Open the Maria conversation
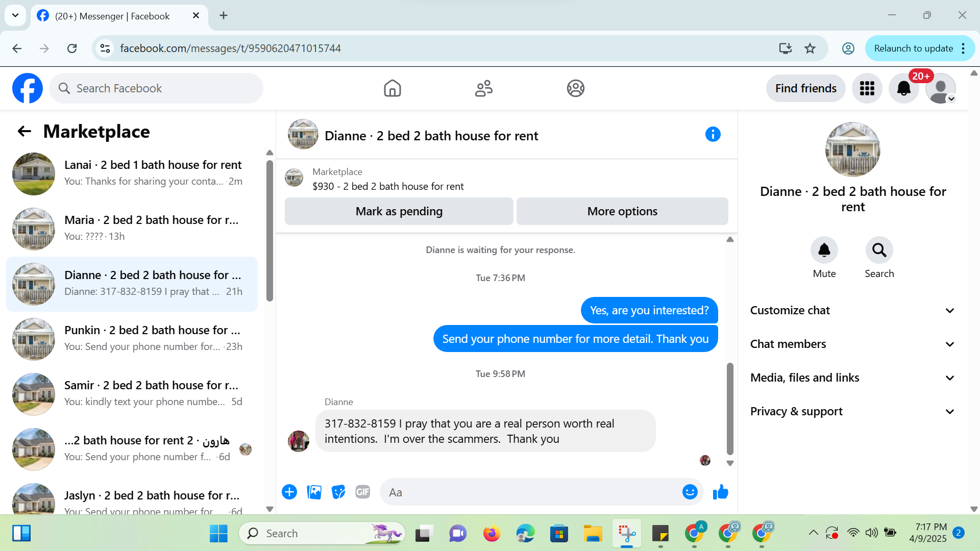Image resolution: width=980 pixels, height=551 pixels. click(132, 229)
